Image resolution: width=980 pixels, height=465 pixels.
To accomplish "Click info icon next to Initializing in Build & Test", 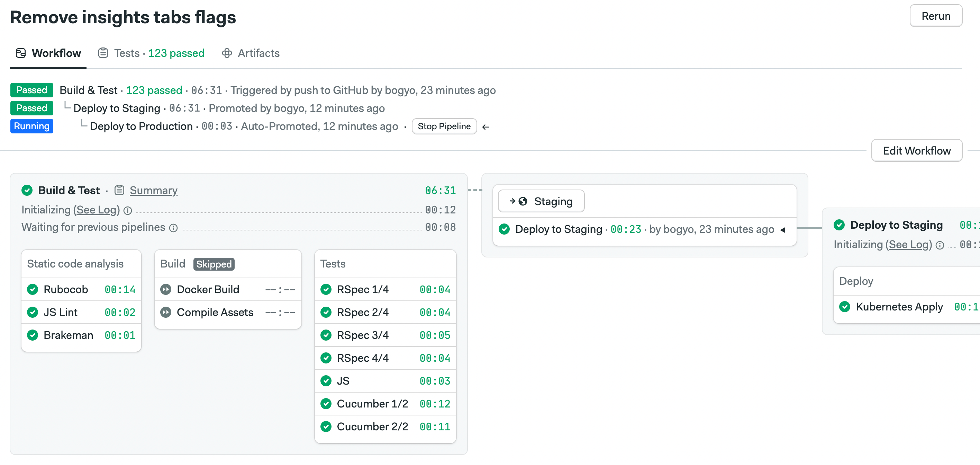I will click(x=128, y=211).
